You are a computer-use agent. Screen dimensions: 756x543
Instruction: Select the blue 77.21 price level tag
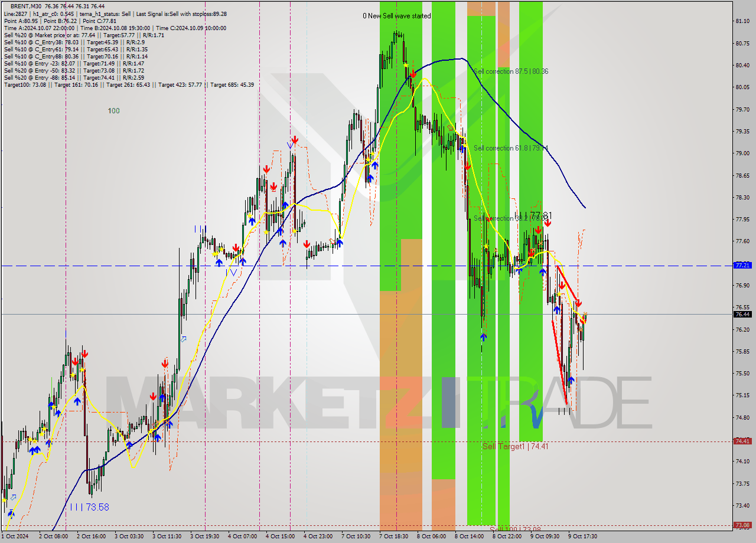[x=742, y=266]
